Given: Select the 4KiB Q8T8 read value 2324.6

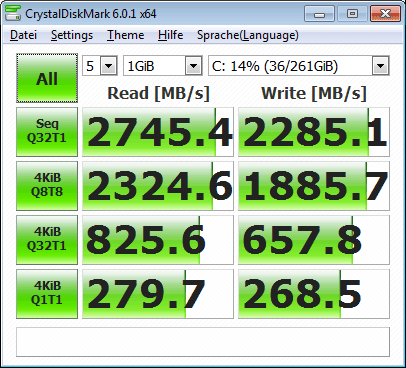Looking at the screenshot, I should pos(158,186).
